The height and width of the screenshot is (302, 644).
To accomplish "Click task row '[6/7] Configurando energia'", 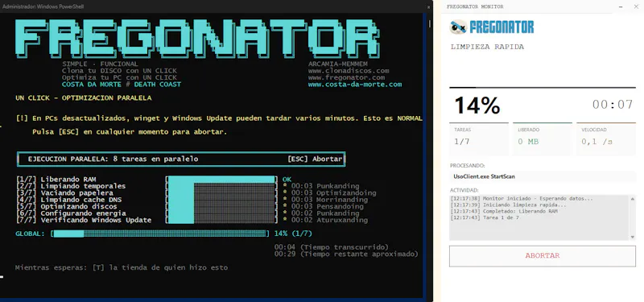I will (71, 213).
